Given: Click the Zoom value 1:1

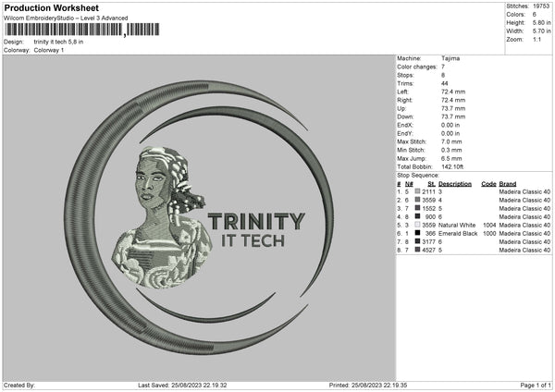Looking at the screenshot, I should (x=536, y=39).
